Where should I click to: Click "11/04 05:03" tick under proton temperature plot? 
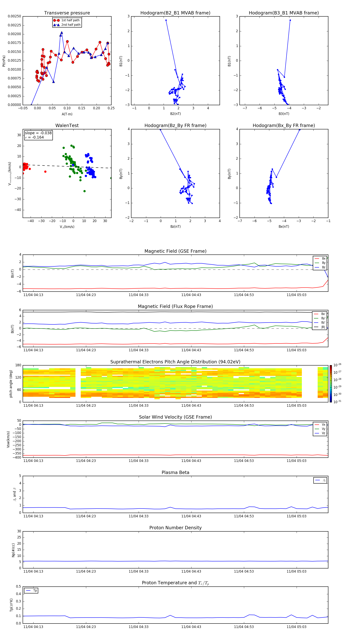(x=296, y=627)
